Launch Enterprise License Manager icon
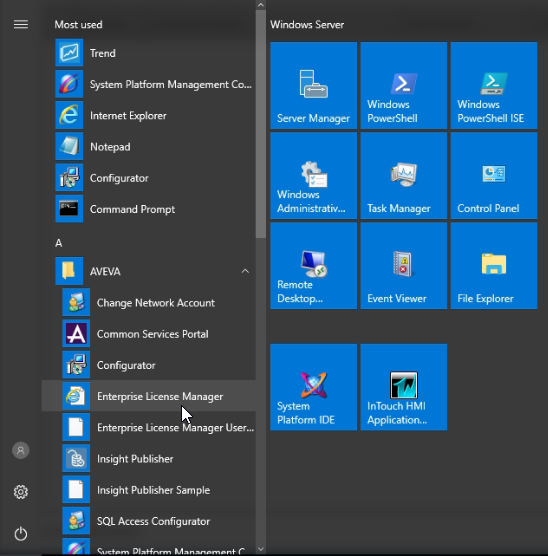Image resolution: width=548 pixels, height=556 pixels. coord(76,396)
